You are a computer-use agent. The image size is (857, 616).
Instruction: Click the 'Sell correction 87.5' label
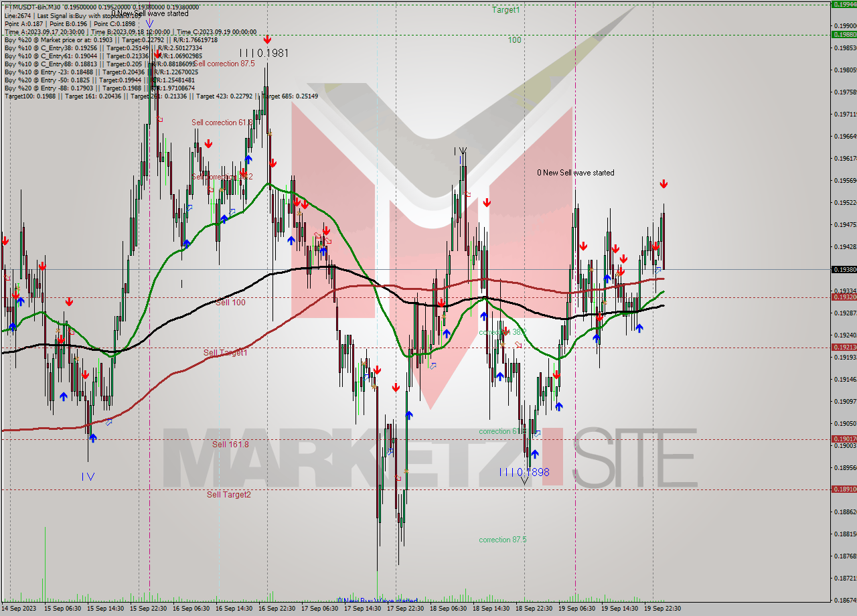(223, 64)
